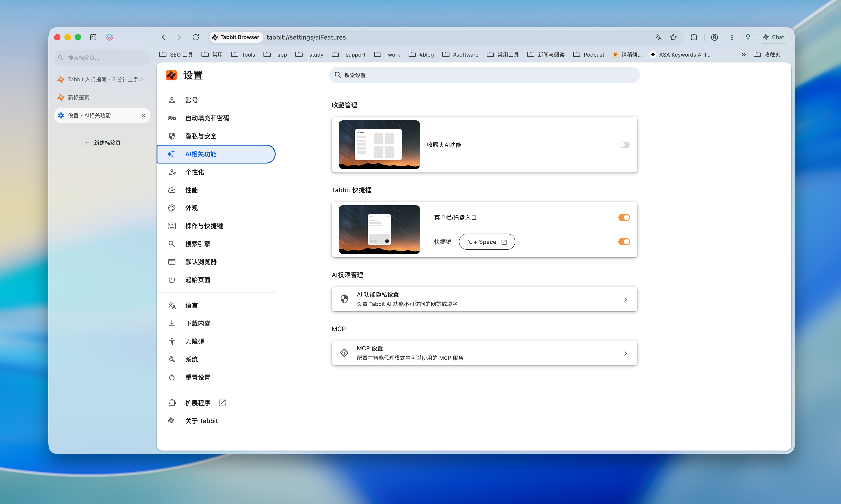Expand AI 功能隐私设置 chevron
The width and height of the screenshot is (841, 504).
(x=625, y=300)
